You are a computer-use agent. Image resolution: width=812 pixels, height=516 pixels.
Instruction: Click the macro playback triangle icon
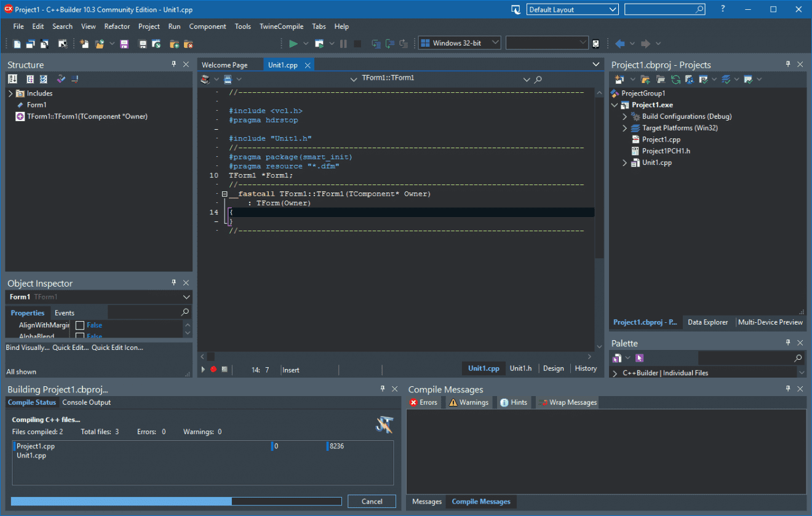204,370
